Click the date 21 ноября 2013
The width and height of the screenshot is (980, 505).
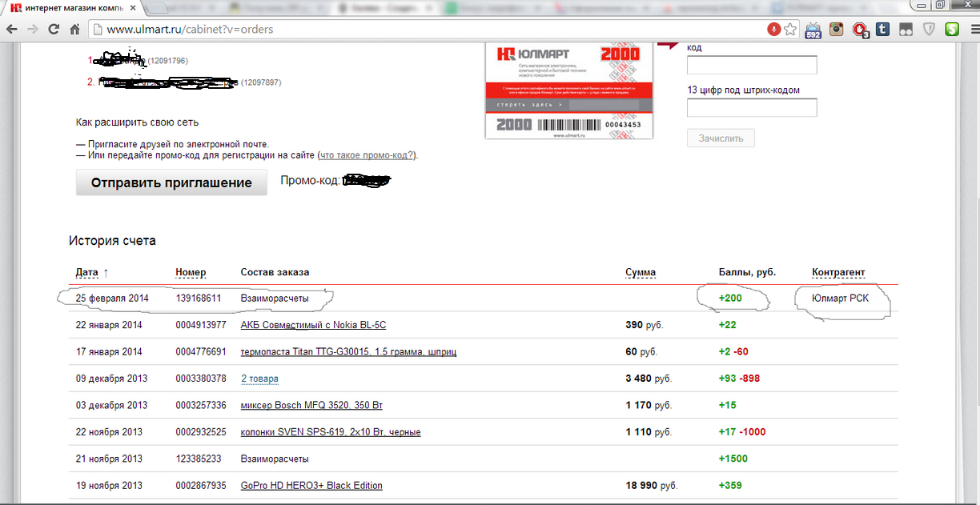pyautogui.click(x=109, y=459)
